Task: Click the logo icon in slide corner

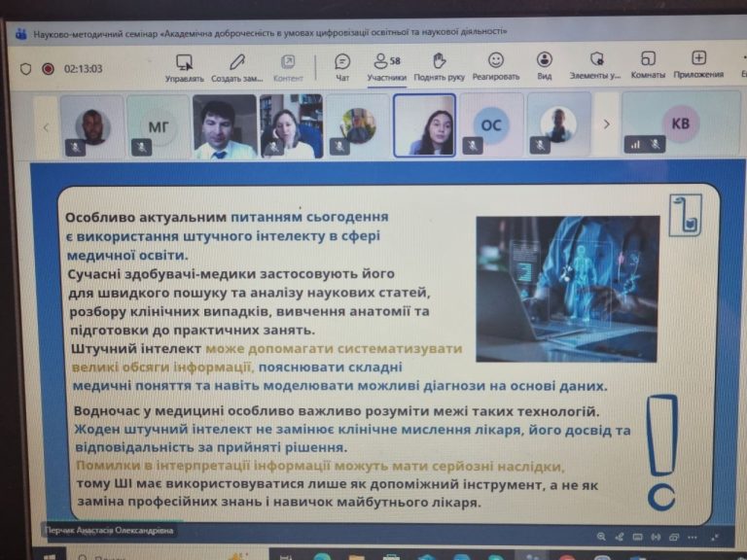Action: tap(686, 215)
